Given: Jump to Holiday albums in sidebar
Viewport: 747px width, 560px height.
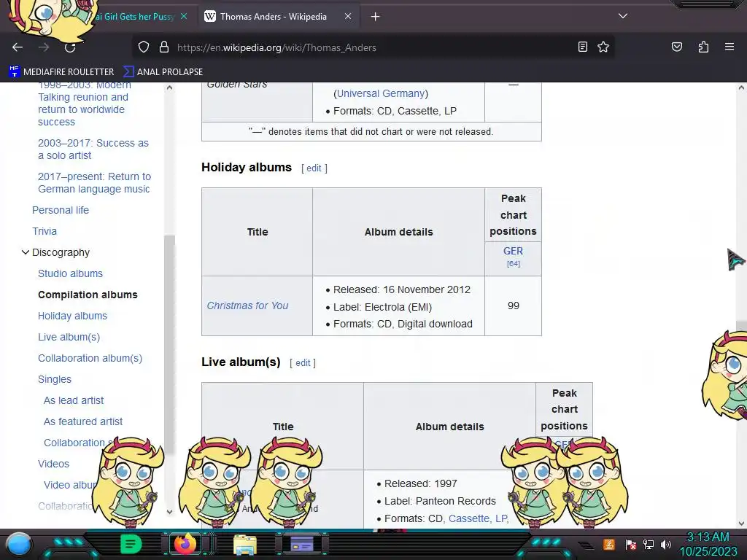Looking at the screenshot, I should pyautogui.click(x=72, y=316).
